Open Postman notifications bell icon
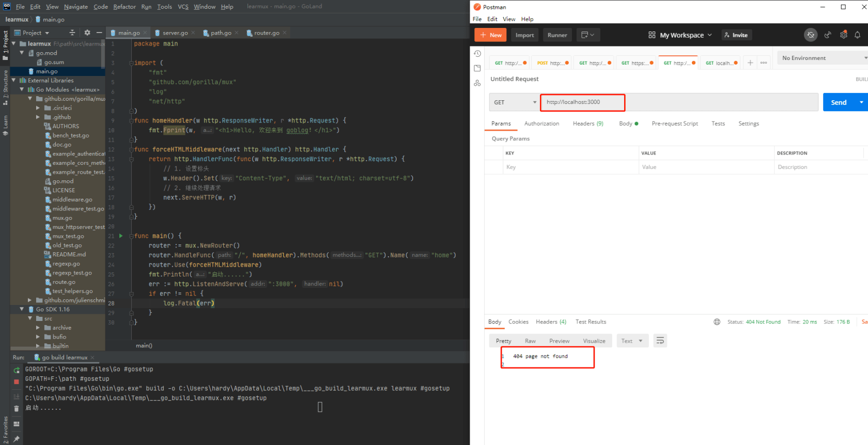Screen dimensions: 868x445 [x=858, y=35]
